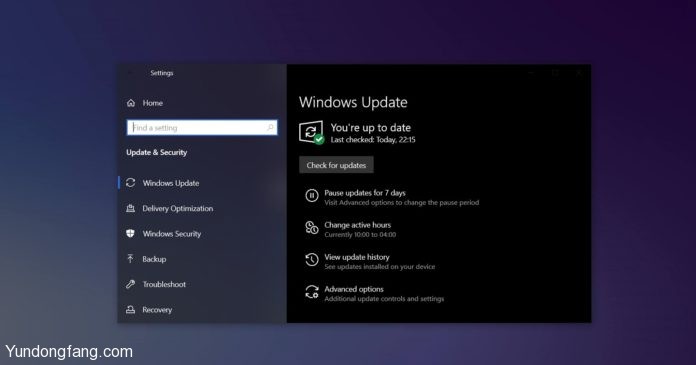696x365 pixels.
Task: Go to Windows Security section
Action: [172, 234]
